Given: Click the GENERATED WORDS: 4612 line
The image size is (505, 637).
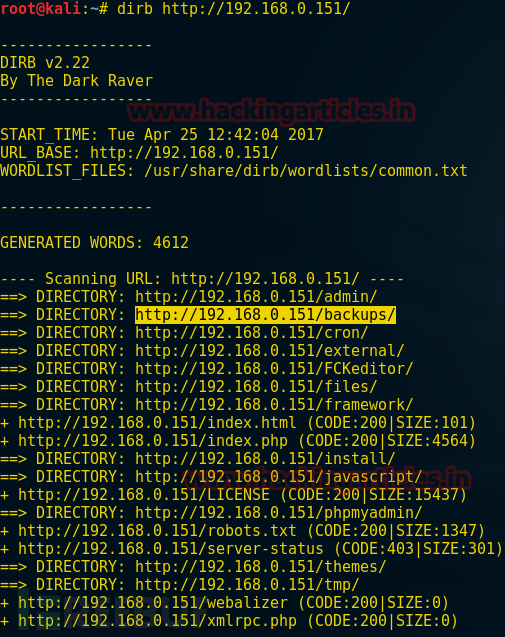Looking at the screenshot, I should click(94, 243).
